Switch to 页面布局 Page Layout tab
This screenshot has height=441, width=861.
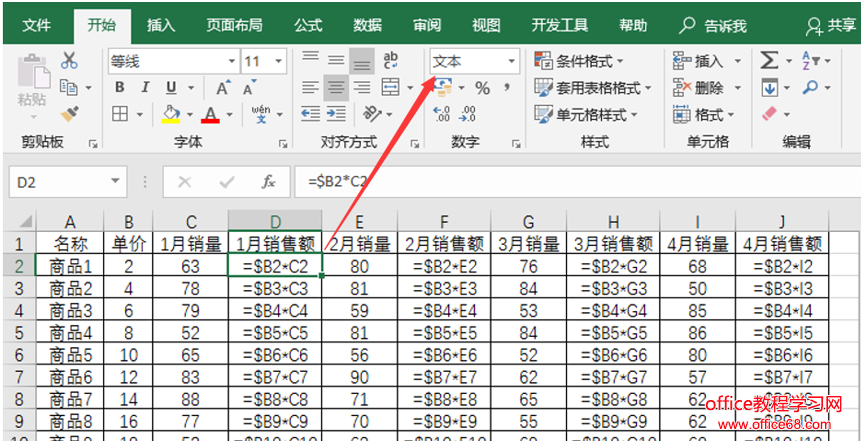[234, 25]
